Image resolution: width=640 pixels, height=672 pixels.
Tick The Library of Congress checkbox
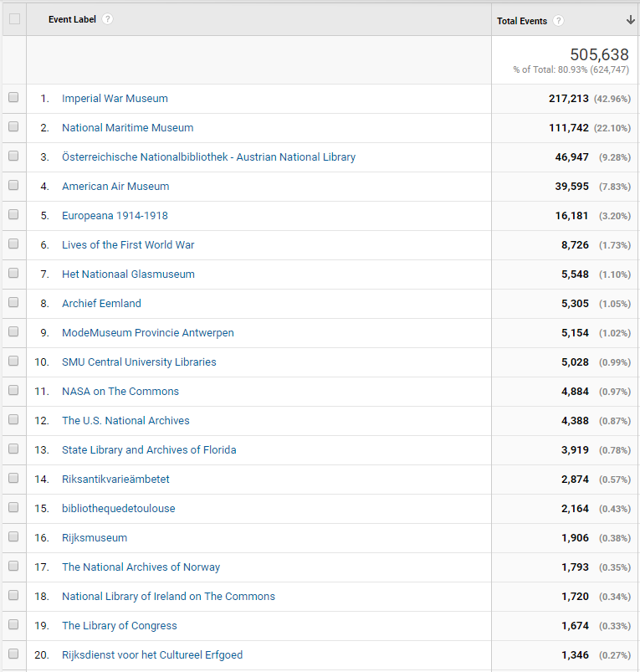click(x=13, y=624)
